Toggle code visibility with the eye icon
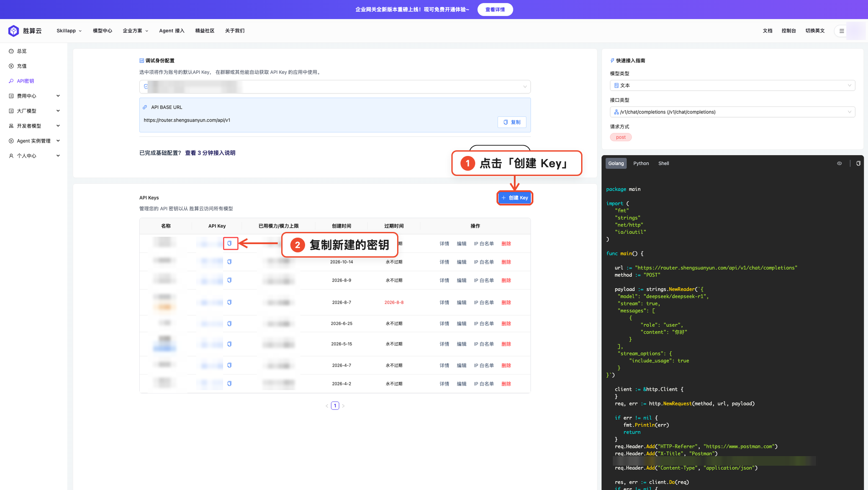Screen dimensions: 868x490 click(x=839, y=163)
